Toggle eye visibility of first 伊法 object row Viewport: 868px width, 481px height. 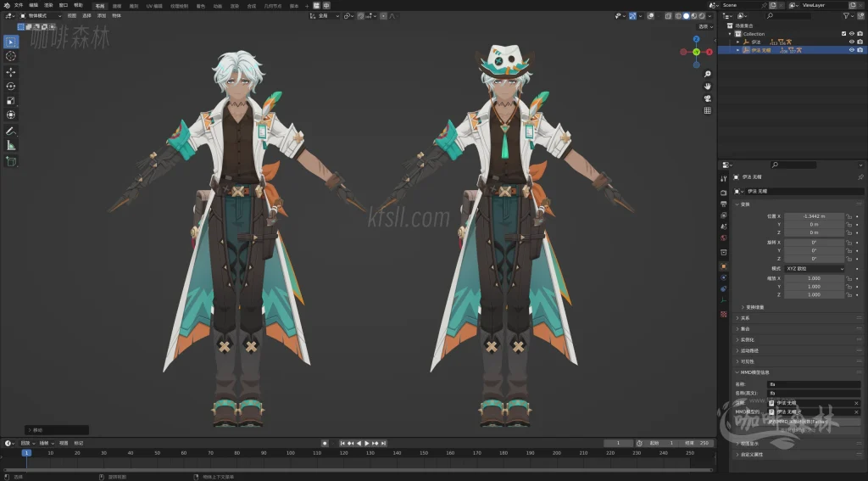click(x=851, y=42)
